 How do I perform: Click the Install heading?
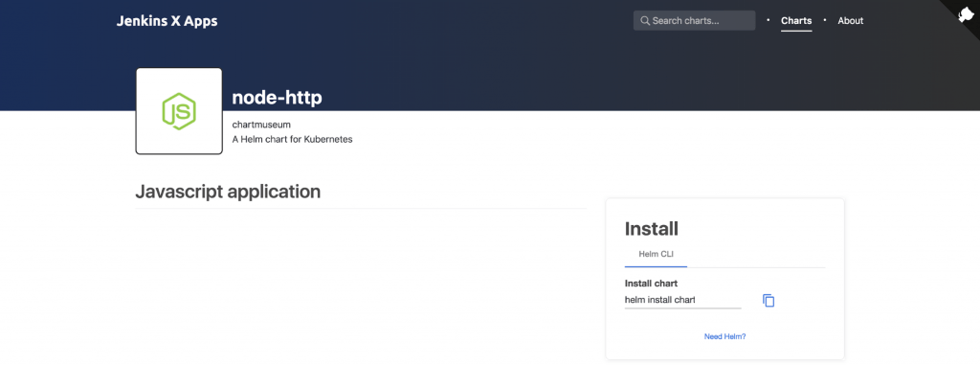pyautogui.click(x=651, y=229)
